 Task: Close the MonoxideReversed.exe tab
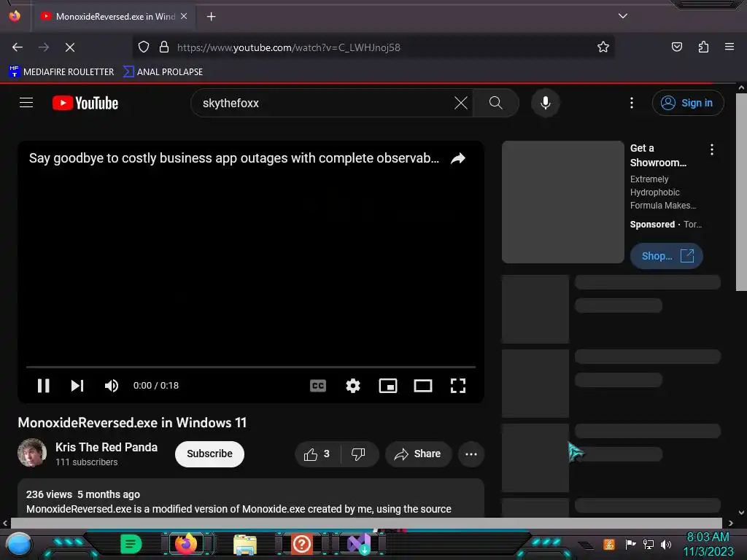pos(184,16)
